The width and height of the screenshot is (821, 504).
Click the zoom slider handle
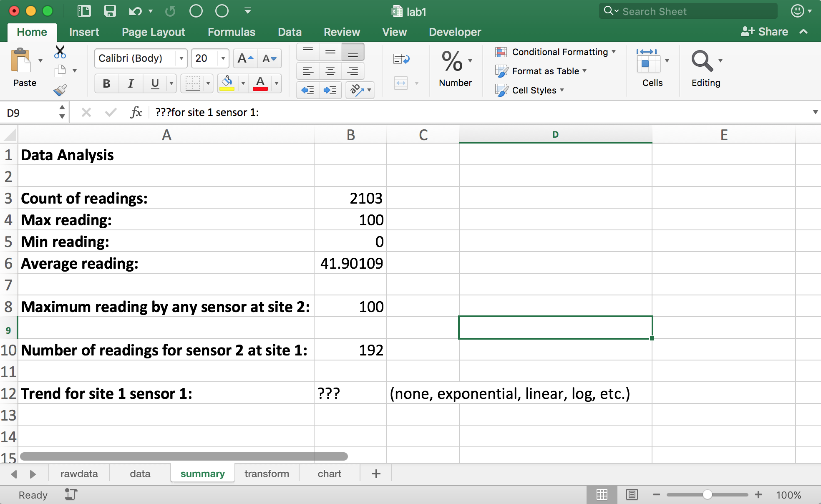coord(707,495)
